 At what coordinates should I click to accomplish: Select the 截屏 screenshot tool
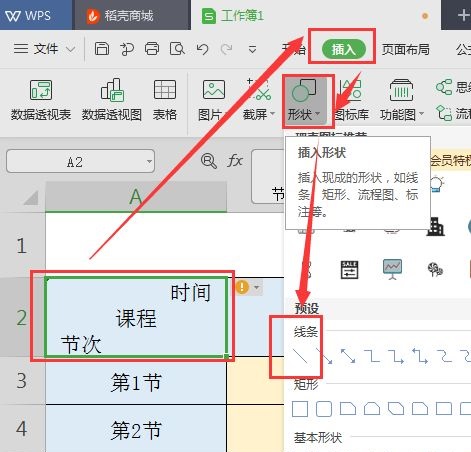tap(259, 100)
